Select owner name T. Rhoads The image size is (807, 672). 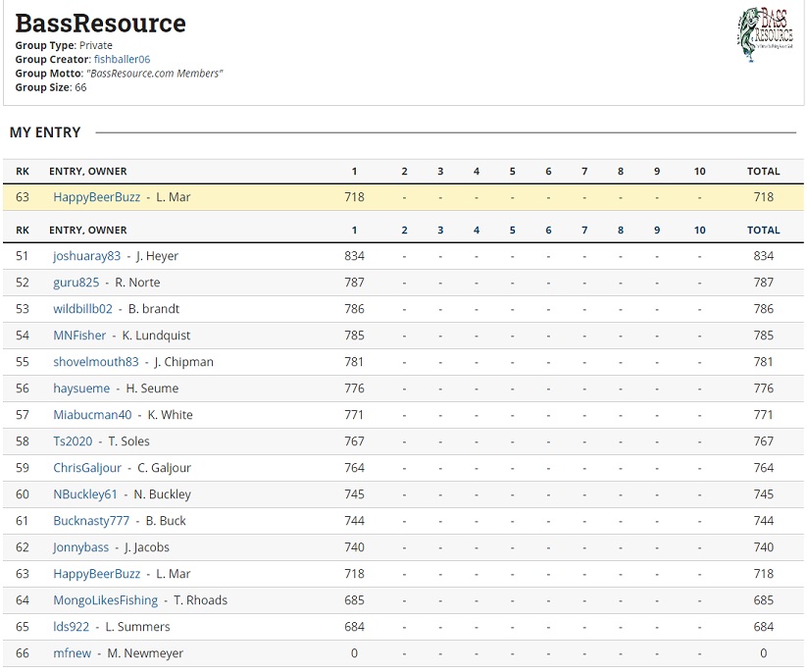coord(200,600)
